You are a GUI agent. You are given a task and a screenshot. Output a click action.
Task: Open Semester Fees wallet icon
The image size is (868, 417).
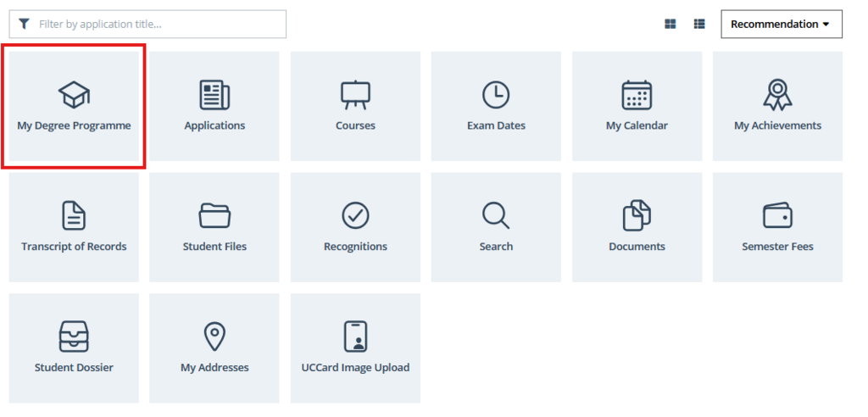point(777,215)
